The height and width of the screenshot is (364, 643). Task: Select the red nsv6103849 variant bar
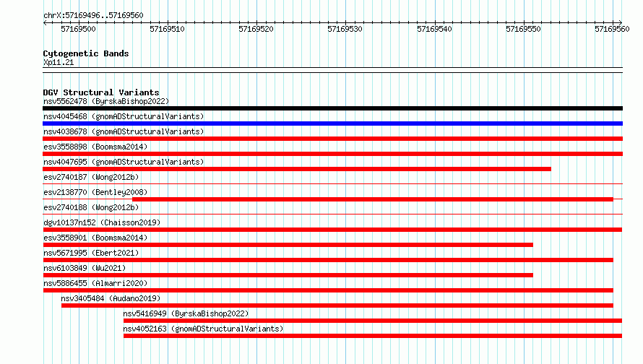288,275
